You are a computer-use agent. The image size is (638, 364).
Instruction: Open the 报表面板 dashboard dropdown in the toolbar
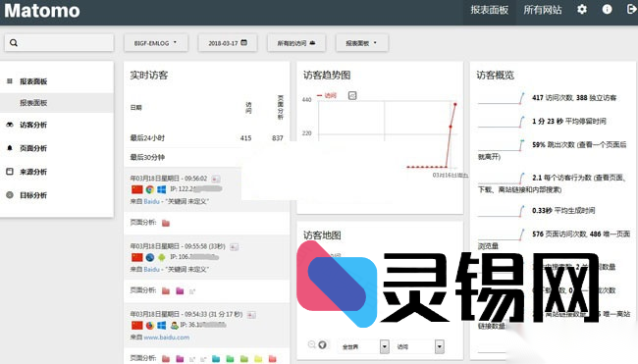pyautogui.click(x=362, y=43)
